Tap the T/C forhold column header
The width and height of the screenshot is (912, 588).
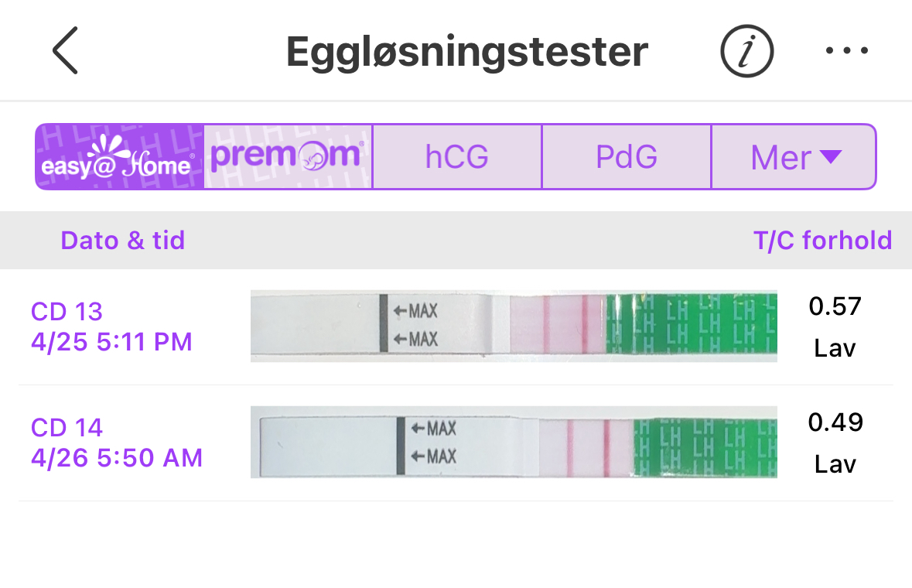(x=822, y=241)
